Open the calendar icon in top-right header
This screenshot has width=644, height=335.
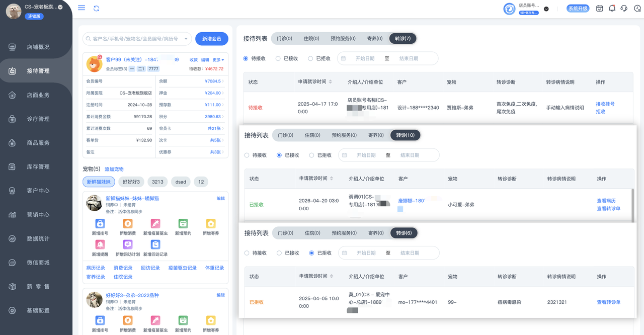click(x=599, y=8)
